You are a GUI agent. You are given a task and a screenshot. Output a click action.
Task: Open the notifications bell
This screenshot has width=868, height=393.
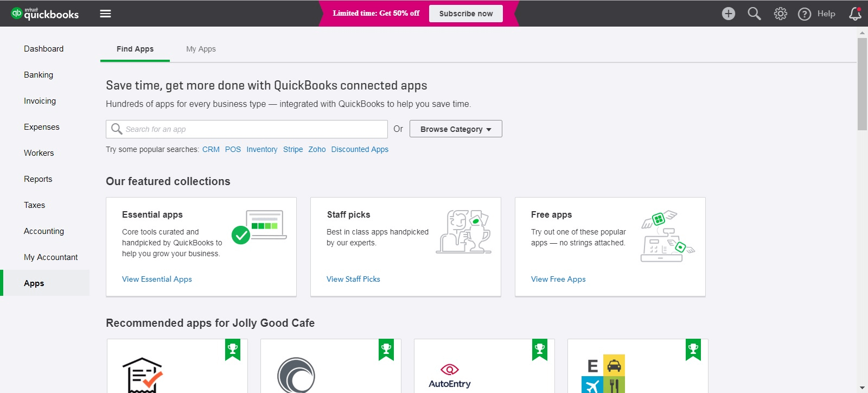click(855, 14)
